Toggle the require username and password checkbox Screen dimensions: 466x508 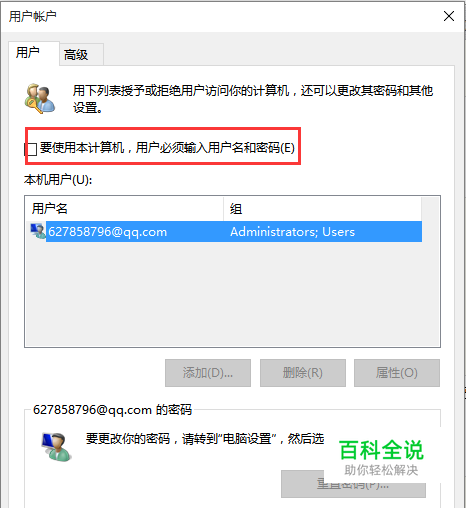tap(31, 149)
